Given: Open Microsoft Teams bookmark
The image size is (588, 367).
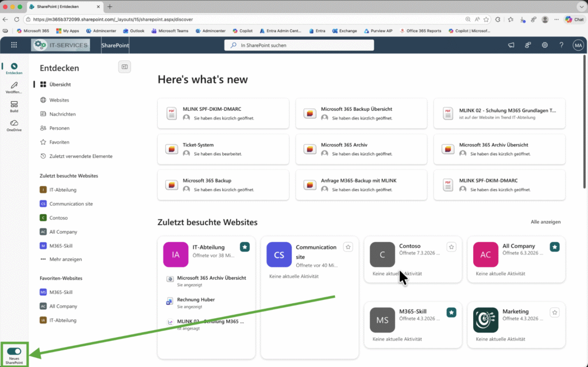Looking at the screenshot, I should pos(170,31).
